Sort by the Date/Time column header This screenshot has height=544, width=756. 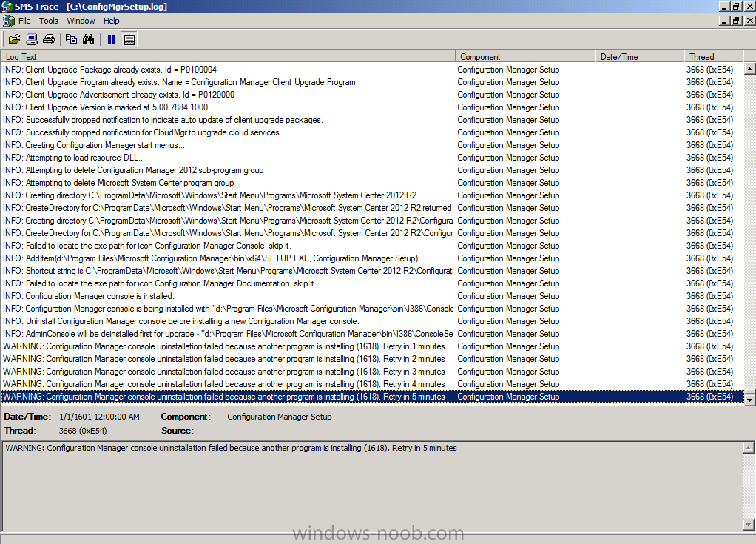point(640,56)
